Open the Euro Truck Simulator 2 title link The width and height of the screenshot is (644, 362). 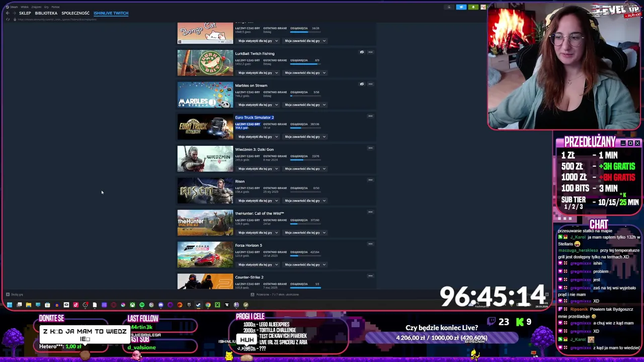(255, 117)
